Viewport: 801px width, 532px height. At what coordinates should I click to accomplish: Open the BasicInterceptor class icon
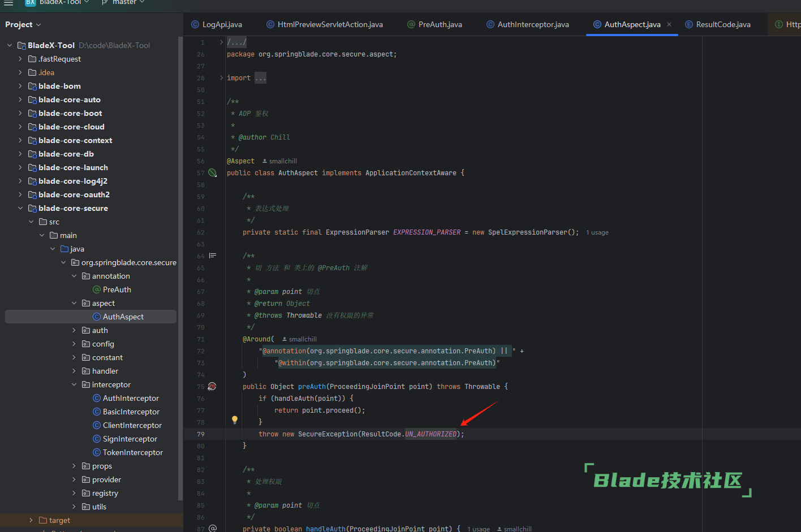point(97,412)
